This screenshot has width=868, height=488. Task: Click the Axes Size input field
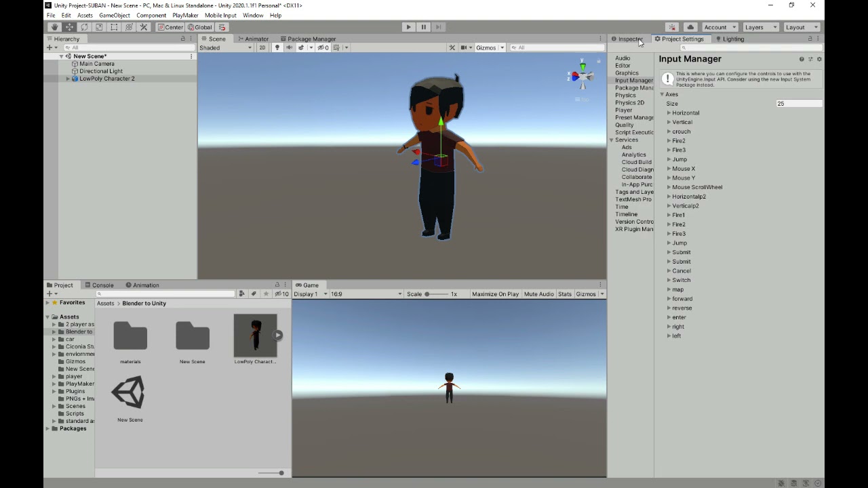[x=799, y=104]
